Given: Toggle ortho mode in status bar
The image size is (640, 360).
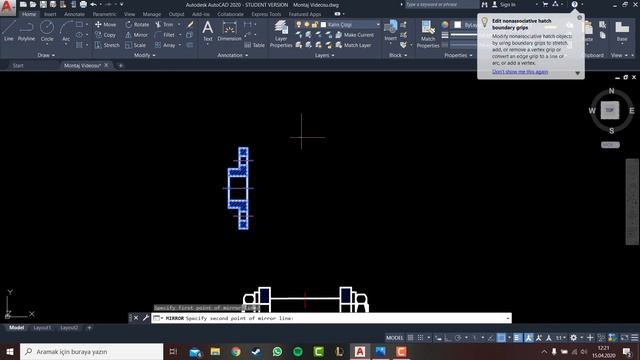Looking at the screenshot, I should pos(448,338).
